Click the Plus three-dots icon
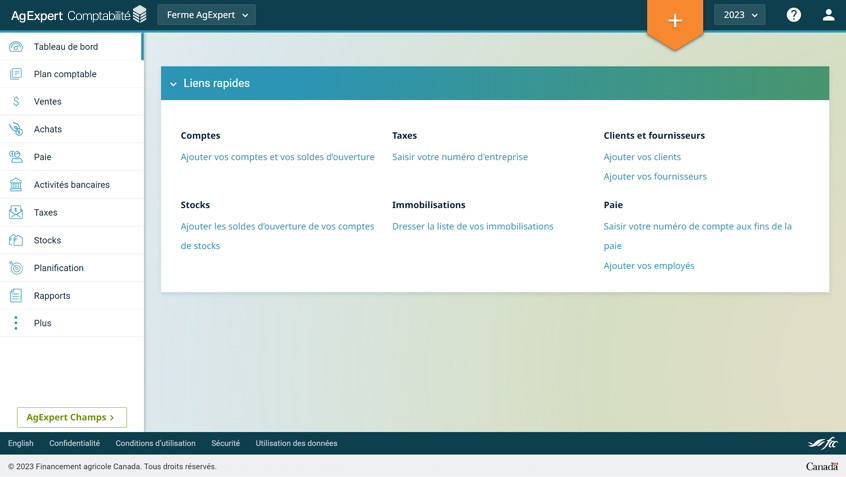 point(16,323)
